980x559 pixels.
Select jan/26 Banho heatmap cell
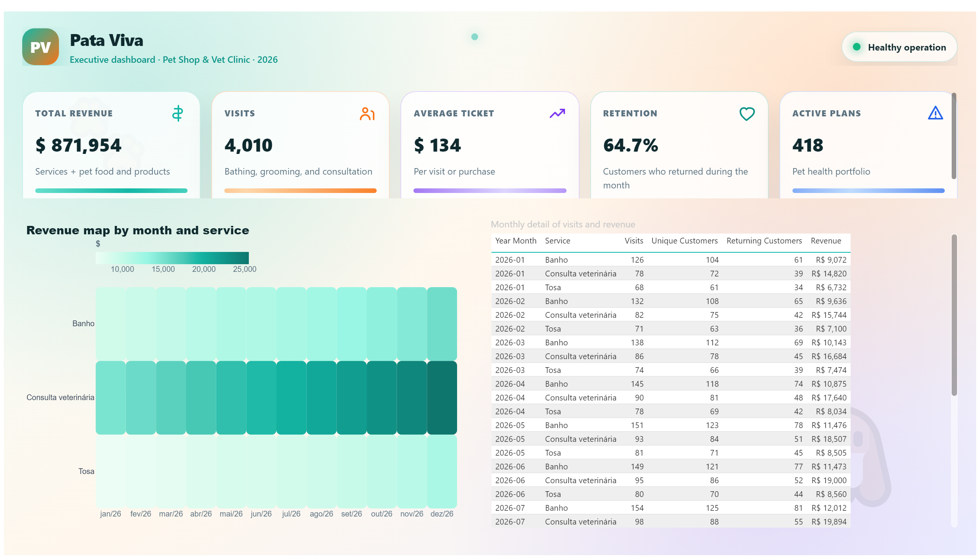pos(111,324)
